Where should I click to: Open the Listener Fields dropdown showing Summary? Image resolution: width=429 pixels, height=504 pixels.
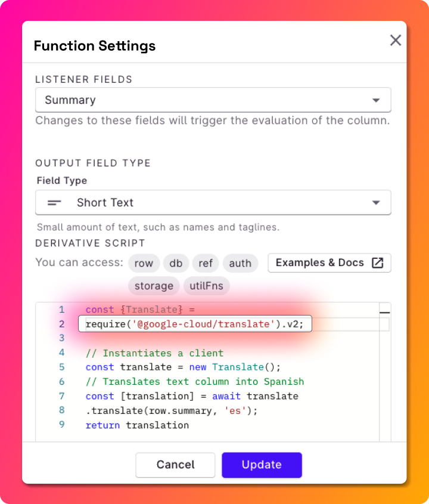click(x=213, y=100)
